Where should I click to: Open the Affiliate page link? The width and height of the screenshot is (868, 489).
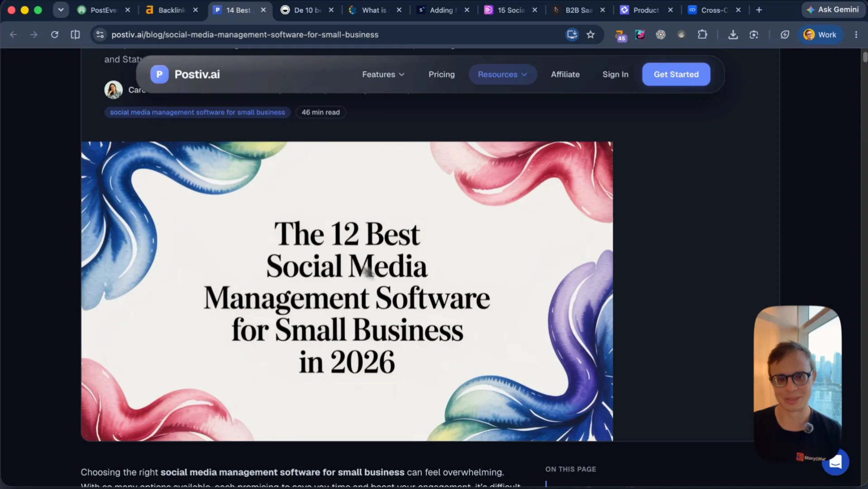pyautogui.click(x=565, y=74)
